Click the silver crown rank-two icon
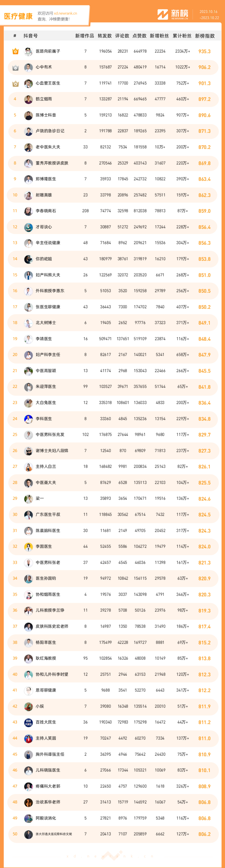Screen dimensions: 225x868 pos(15,67)
